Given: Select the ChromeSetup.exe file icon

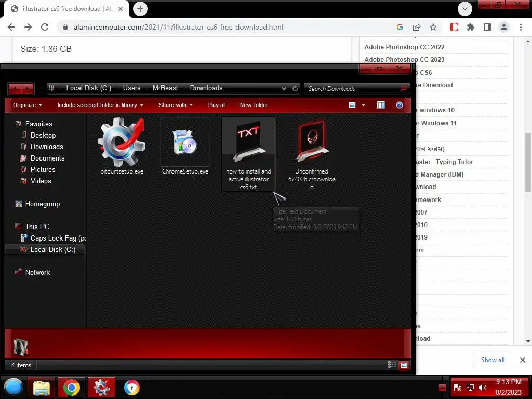Looking at the screenshot, I should click(x=184, y=142).
